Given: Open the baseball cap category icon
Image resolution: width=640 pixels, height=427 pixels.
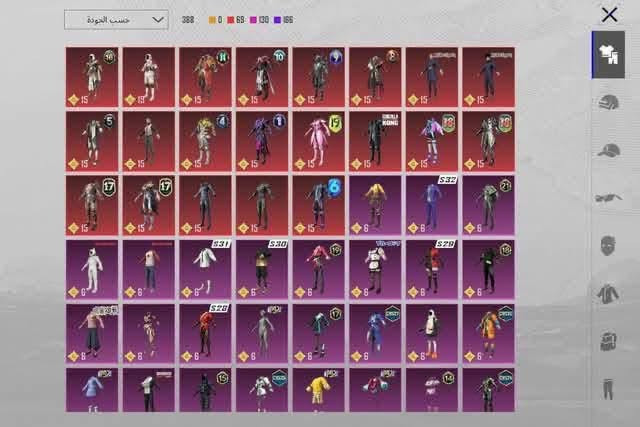Looking at the screenshot, I should pos(609,150).
